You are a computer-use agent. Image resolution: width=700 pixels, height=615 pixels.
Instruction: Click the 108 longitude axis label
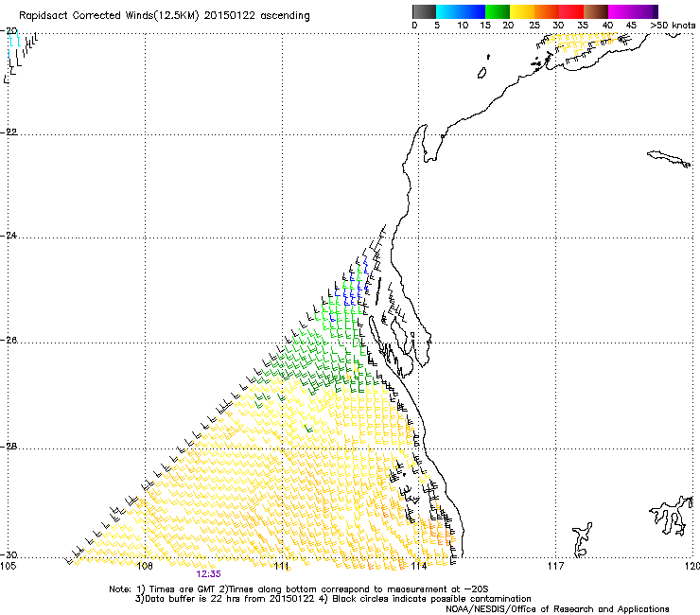click(145, 566)
